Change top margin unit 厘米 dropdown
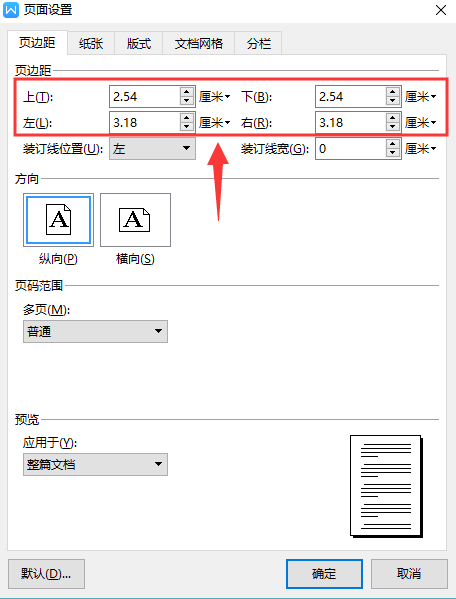This screenshot has width=456, height=599. pos(215,97)
